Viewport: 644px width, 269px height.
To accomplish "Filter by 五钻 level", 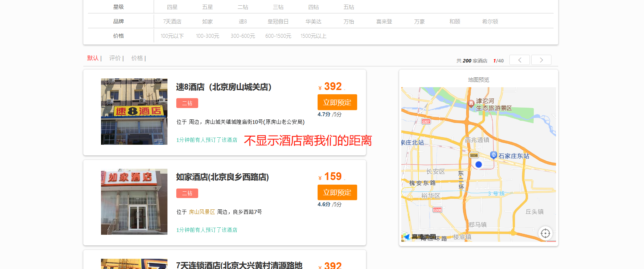I will (349, 7).
